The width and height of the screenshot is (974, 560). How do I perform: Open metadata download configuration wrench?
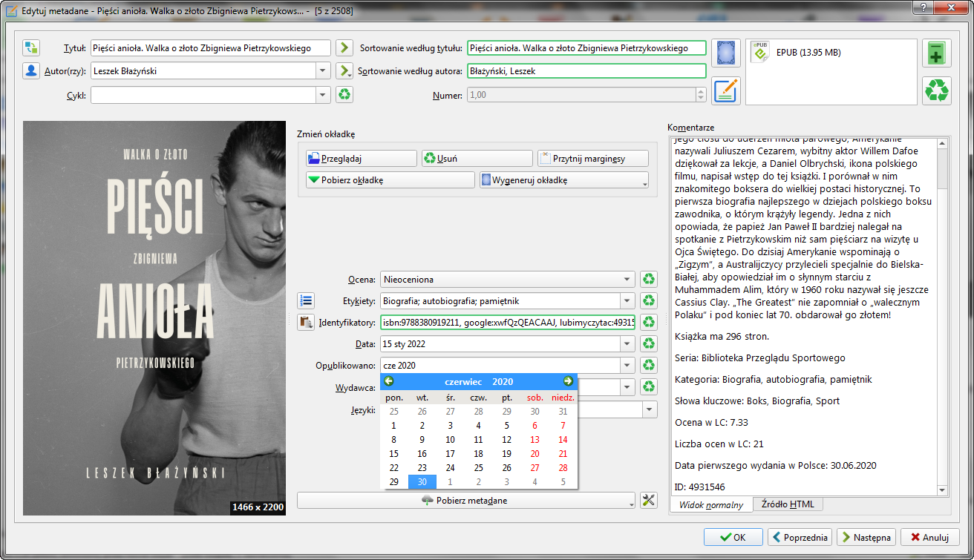(x=649, y=500)
